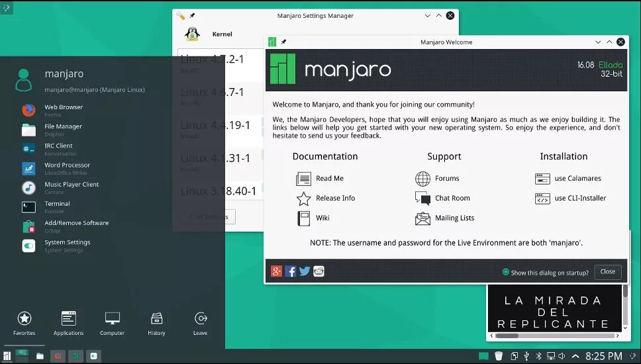The image size is (641, 364).
Task: Click the 8:25 PM clock
Action: click(604, 356)
